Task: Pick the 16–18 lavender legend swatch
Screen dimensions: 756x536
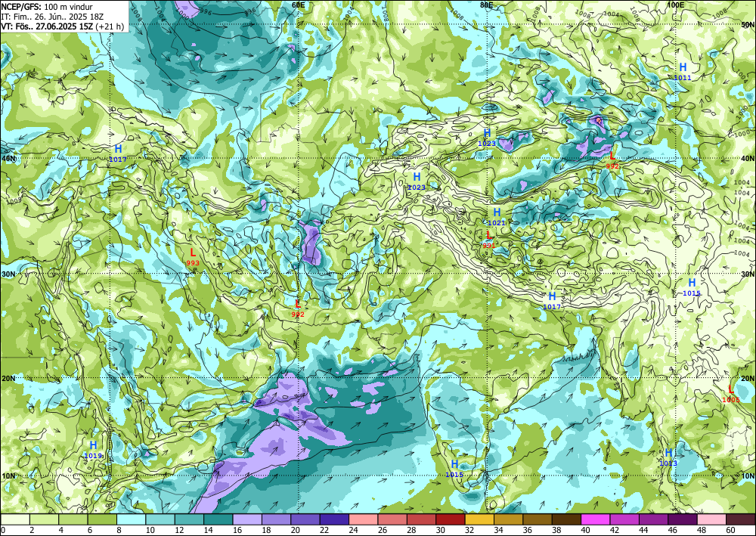Action: pyautogui.click(x=247, y=519)
